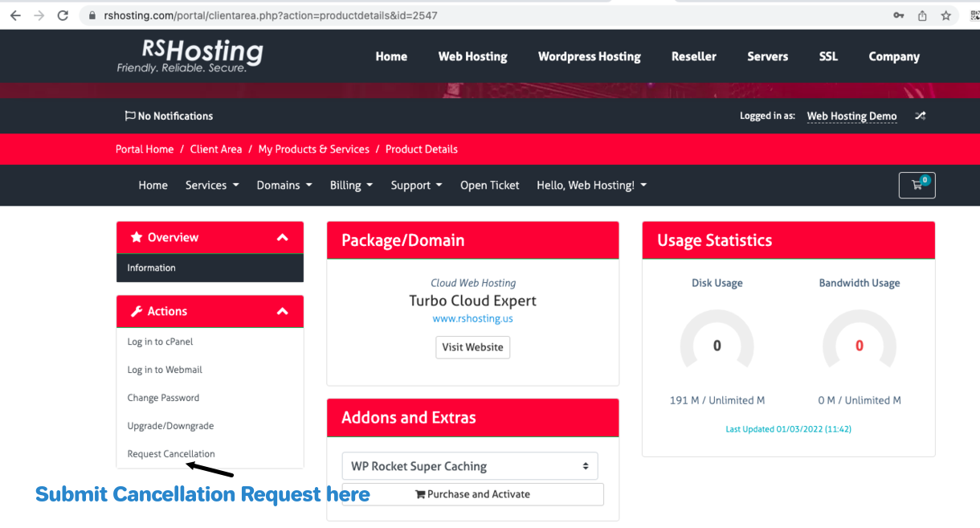
Task: Open the Hello, Web Hosting! account dropdown
Action: point(591,185)
